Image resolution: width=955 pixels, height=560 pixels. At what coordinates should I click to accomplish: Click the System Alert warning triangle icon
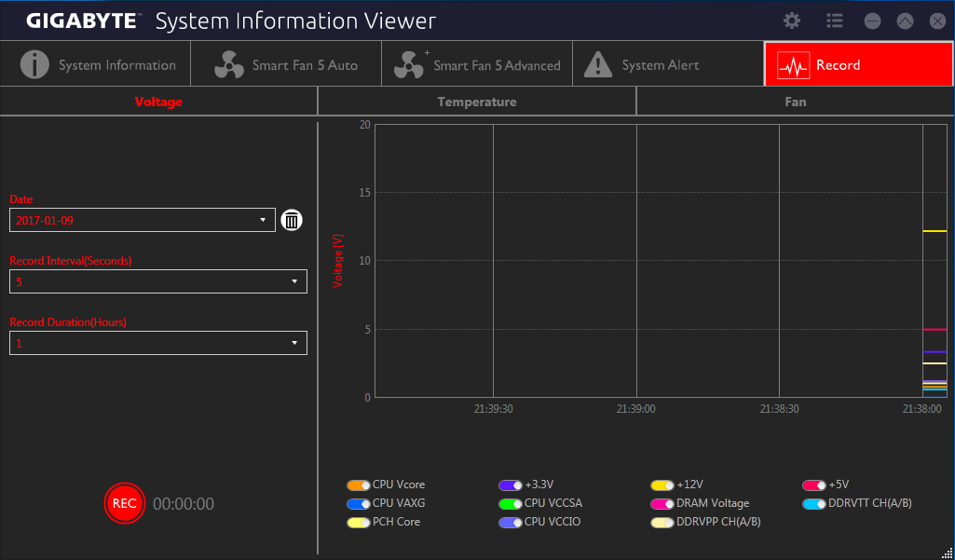(x=598, y=64)
